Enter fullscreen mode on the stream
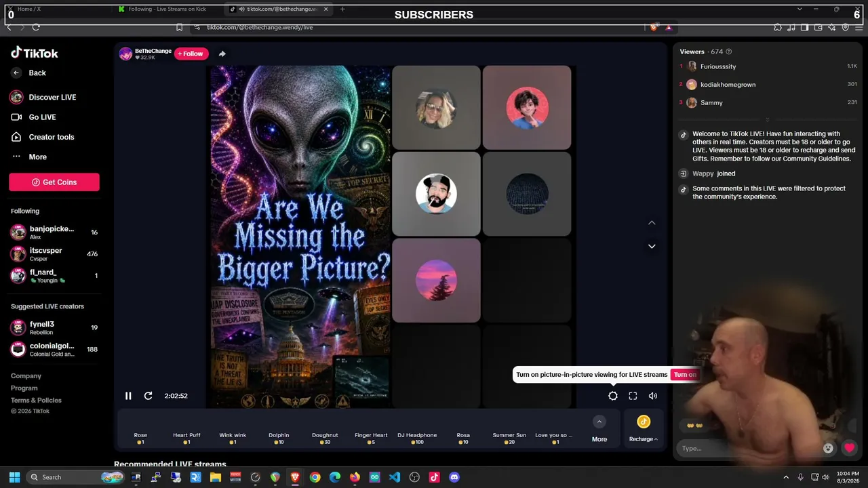This screenshot has width=868, height=488. [633, 396]
